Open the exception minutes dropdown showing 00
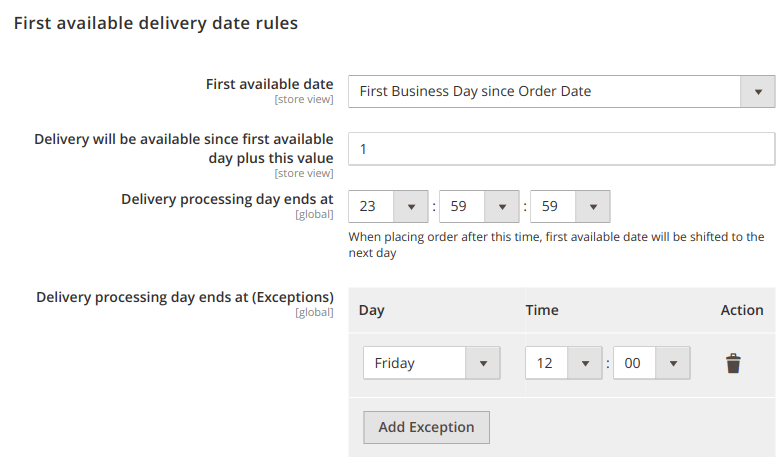The height and width of the screenshot is (468, 780). click(651, 363)
